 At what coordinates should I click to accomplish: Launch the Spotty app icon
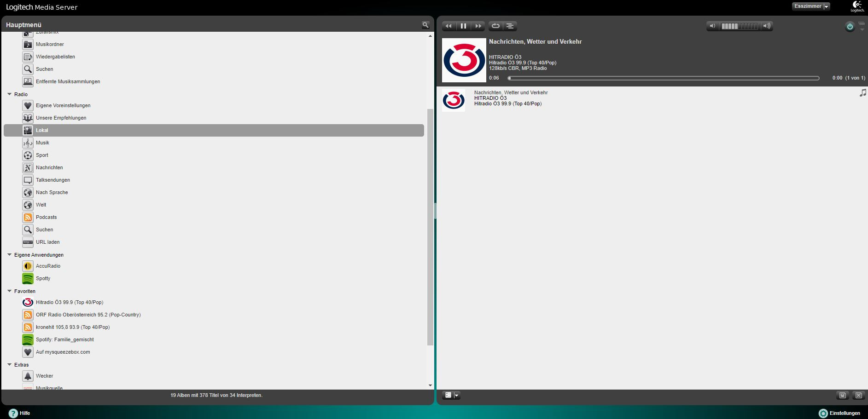click(28, 279)
